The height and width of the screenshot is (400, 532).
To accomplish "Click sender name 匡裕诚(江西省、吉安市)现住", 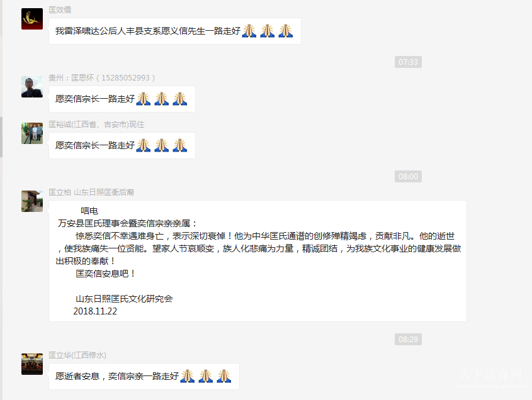I will (96, 125).
